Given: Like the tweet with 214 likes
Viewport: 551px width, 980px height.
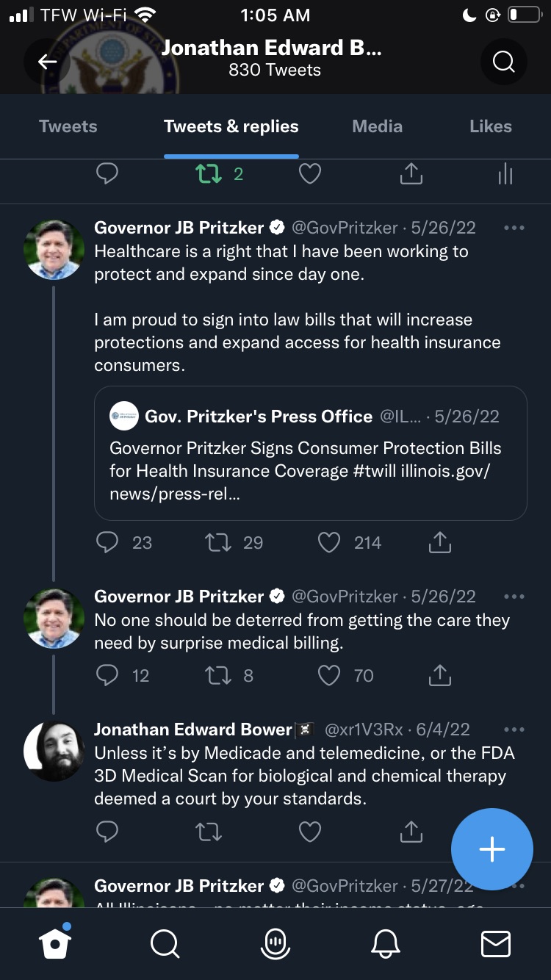Looking at the screenshot, I should pos(329,543).
